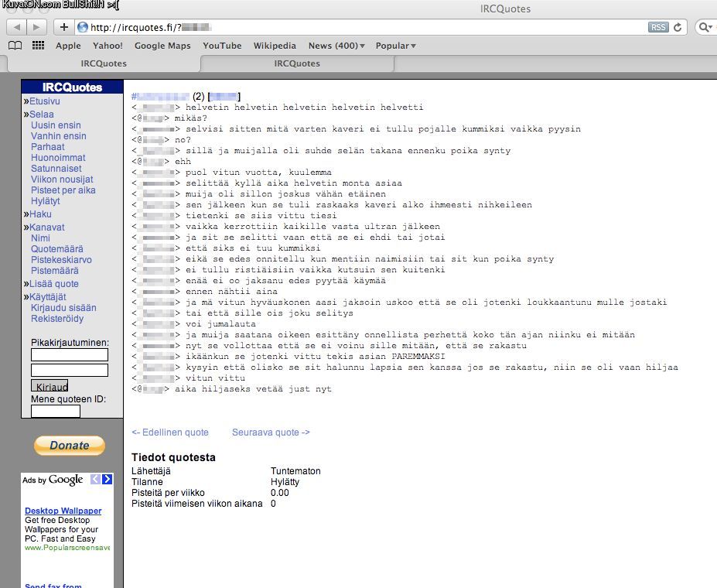Expand the Popular bookmarks dropdown

point(396,46)
